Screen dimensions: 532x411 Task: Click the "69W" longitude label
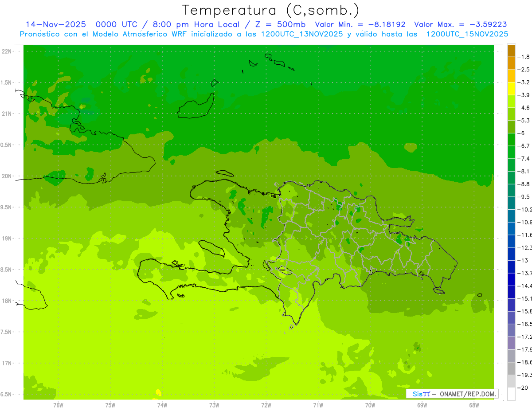click(x=422, y=405)
